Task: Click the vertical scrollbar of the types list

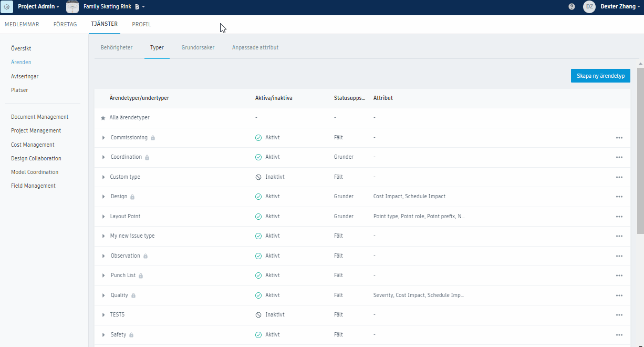Action: coord(640,150)
